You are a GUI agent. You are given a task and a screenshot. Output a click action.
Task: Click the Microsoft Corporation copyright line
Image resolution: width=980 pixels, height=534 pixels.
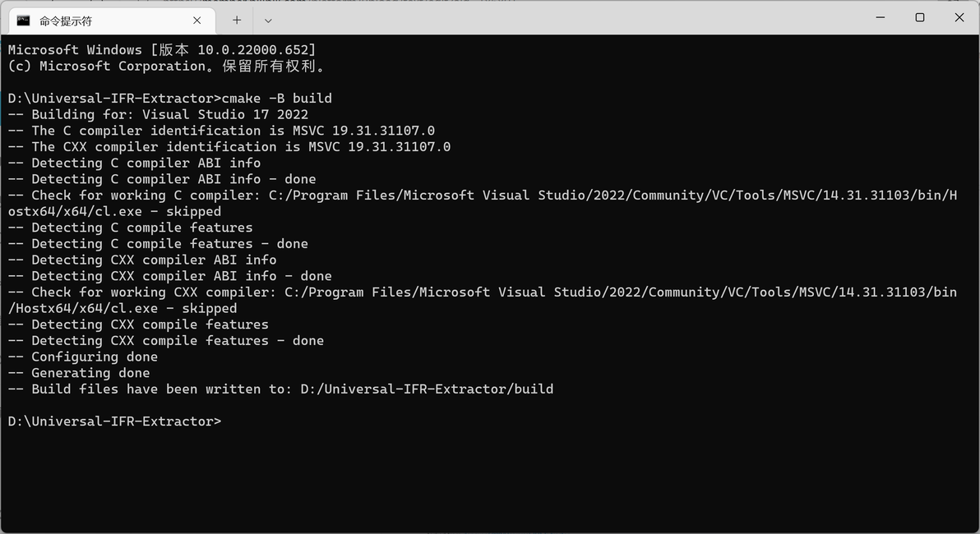(167, 67)
